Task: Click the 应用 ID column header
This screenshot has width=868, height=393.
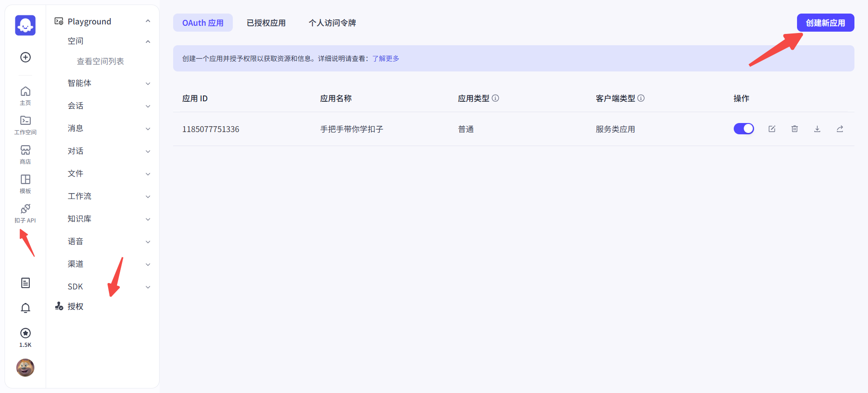Action: [x=195, y=98]
